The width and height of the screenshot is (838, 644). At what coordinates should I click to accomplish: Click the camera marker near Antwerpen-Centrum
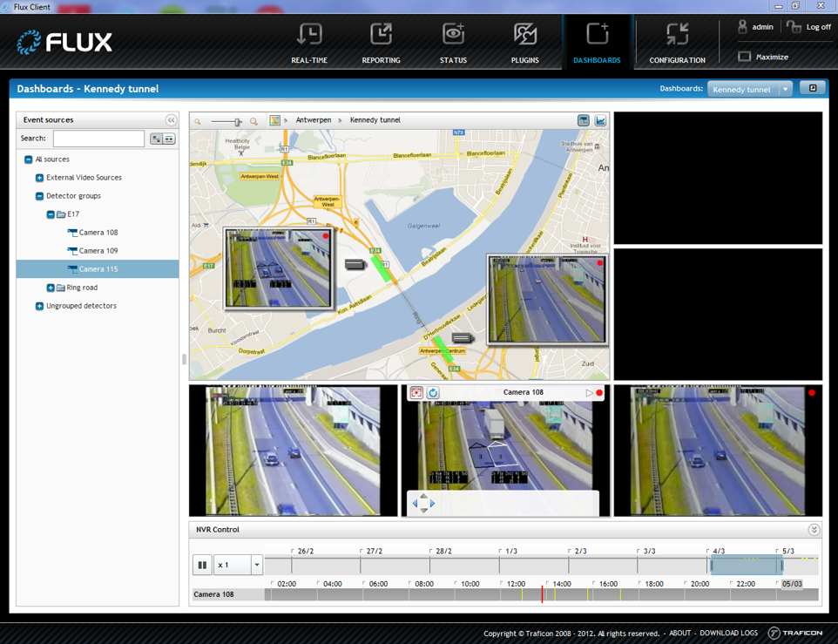click(x=463, y=338)
